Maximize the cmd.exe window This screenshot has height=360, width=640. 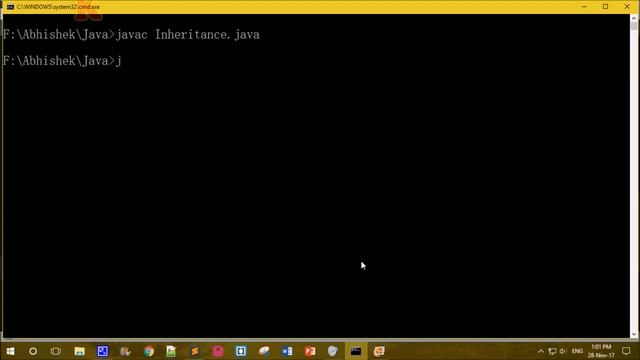click(x=606, y=7)
